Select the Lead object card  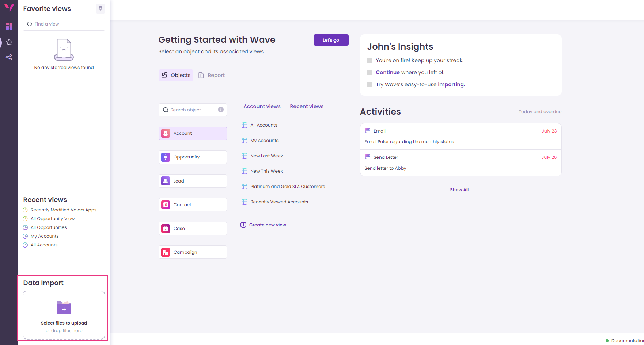pos(193,181)
